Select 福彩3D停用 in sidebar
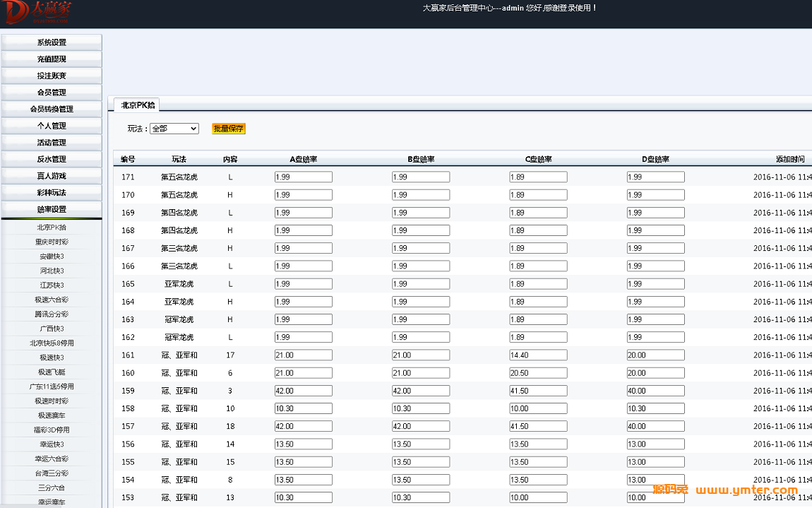Image resolution: width=812 pixels, height=508 pixels. [x=52, y=430]
